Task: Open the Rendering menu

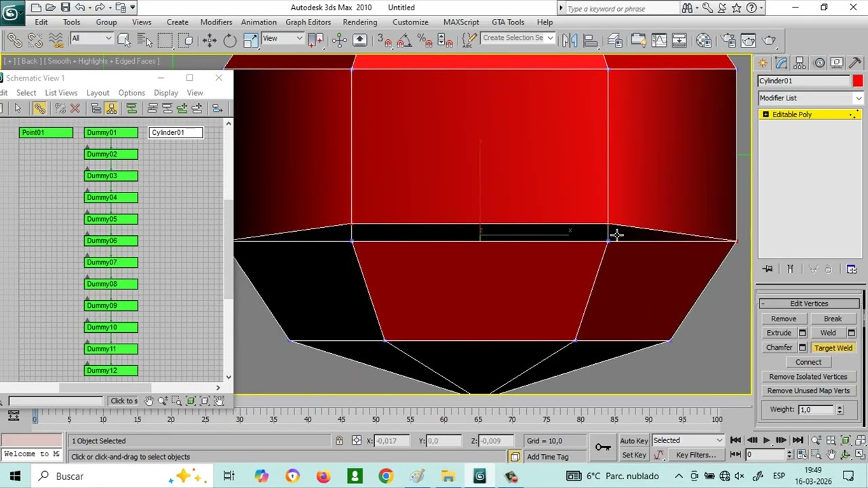Action: point(360,22)
